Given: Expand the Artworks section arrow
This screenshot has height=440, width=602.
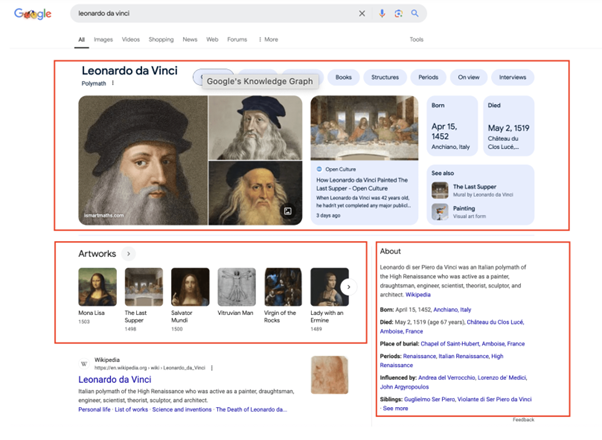Looking at the screenshot, I should 129,255.
